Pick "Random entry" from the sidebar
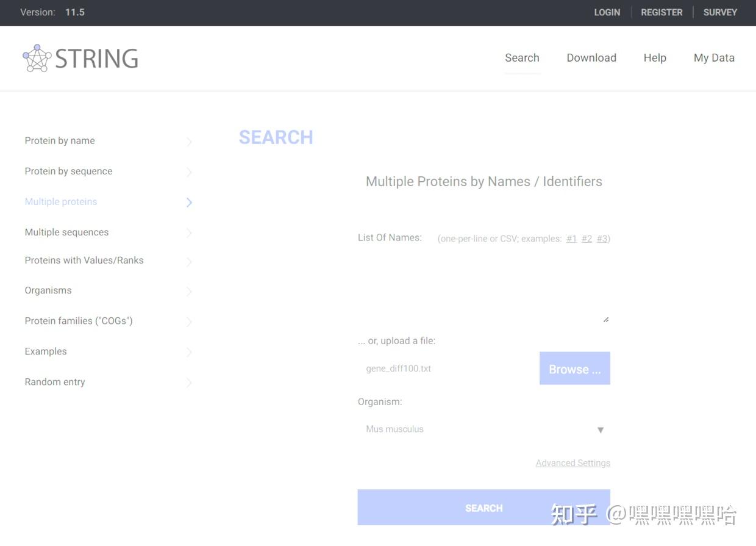The image size is (756, 546). click(54, 382)
